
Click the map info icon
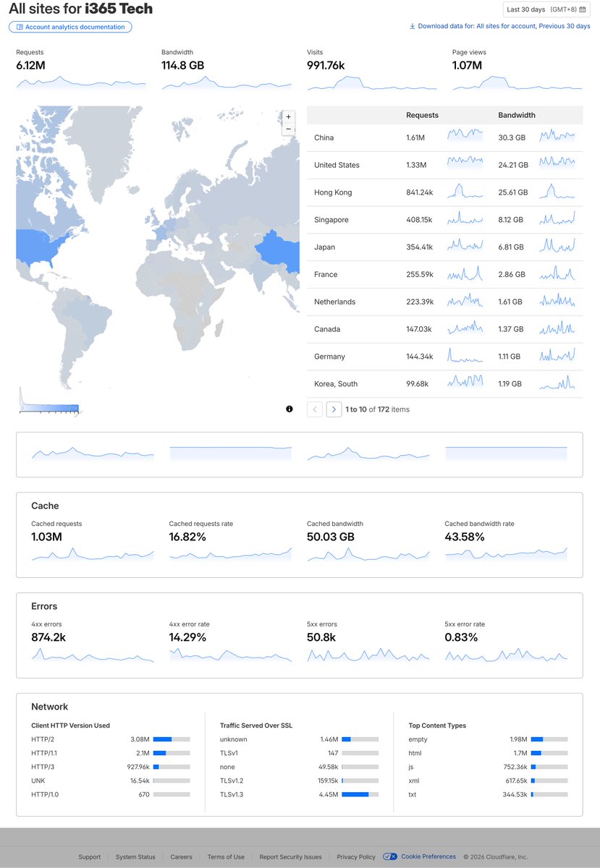pyautogui.click(x=290, y=409)
